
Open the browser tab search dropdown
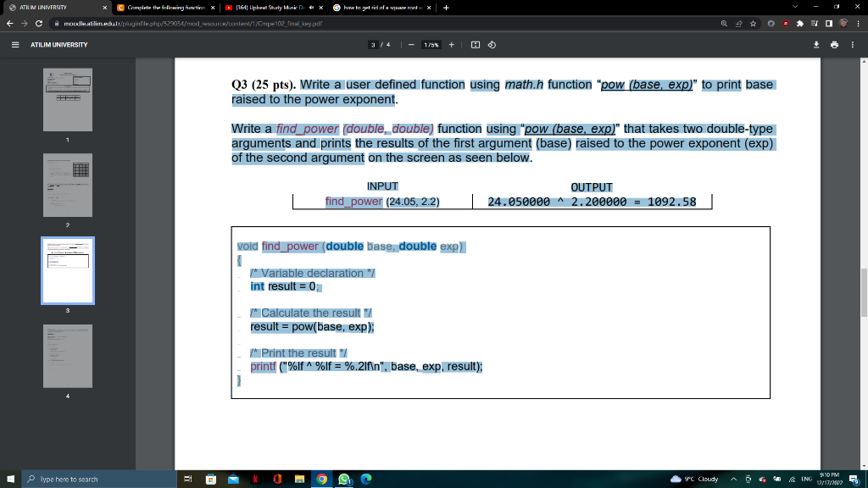tap(795, 8)
